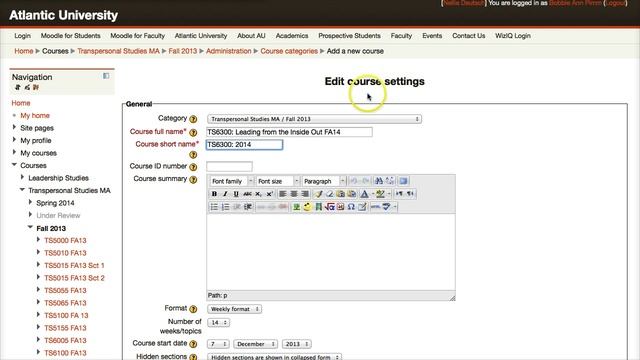Toggle italic formatting in summary editor
This screenshot has height=360, width=640.
pyautogui.click(x=224, y=194)
